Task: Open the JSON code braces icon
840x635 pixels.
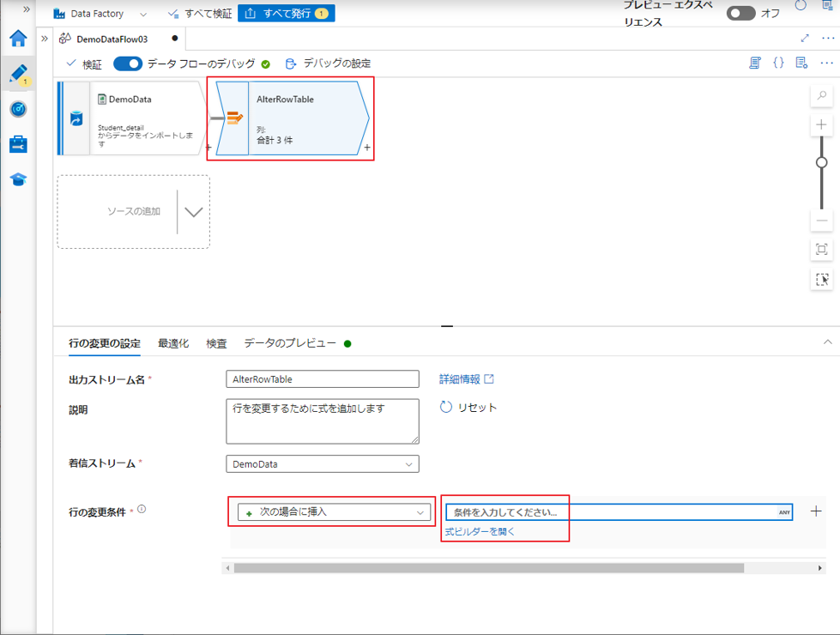Action: 778,63
